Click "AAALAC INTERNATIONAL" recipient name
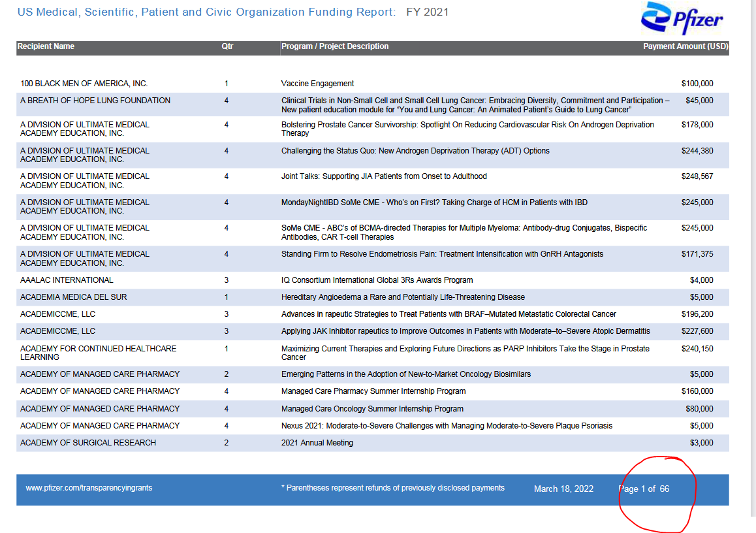The image size is (756, 533). tap(67, 280)
